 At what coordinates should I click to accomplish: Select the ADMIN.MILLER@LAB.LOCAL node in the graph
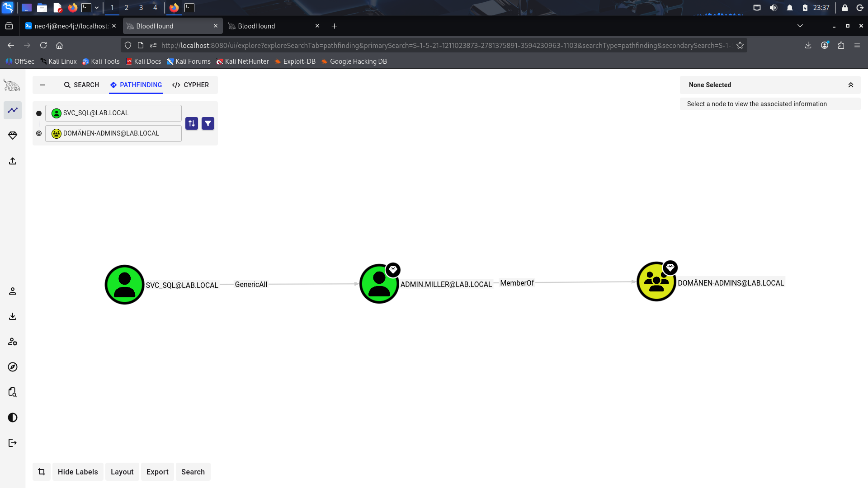pyautogui.click(x=379, y=284)
